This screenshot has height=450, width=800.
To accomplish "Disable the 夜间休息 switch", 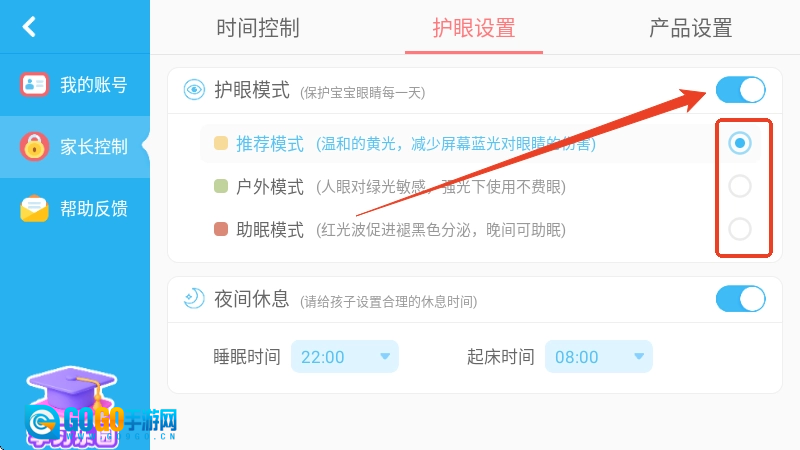I will (x=740, y=298).
